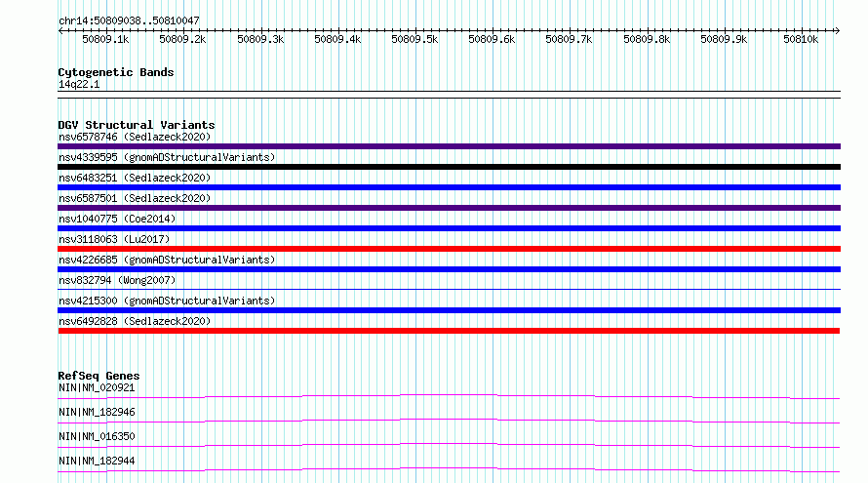Click the magenta intron line under NIN|NM_182946

click(449, 420)
